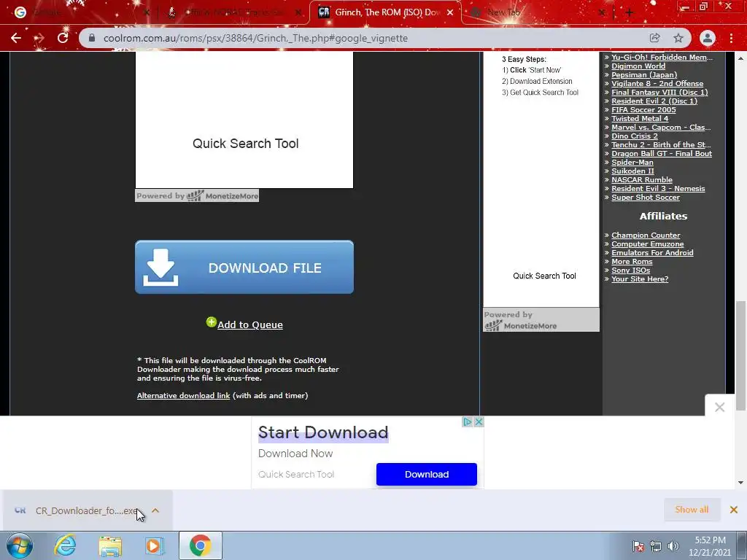747x560 pixels.
Task: Close the bottom ad with the X icon
Action: (479, 422)
